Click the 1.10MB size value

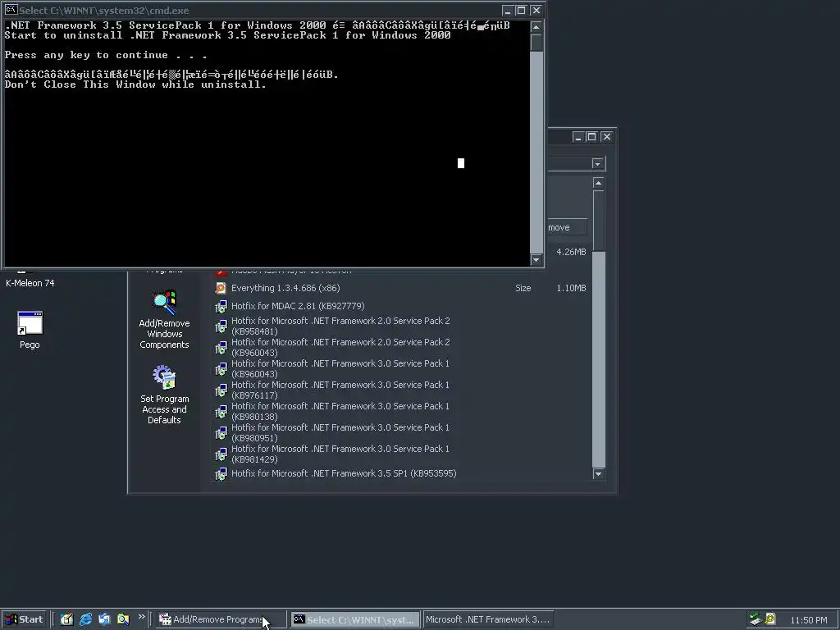(571, 288)
